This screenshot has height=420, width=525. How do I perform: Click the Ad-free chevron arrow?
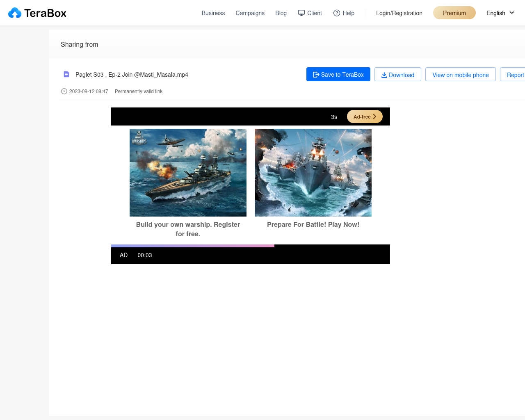coord(374,117)
